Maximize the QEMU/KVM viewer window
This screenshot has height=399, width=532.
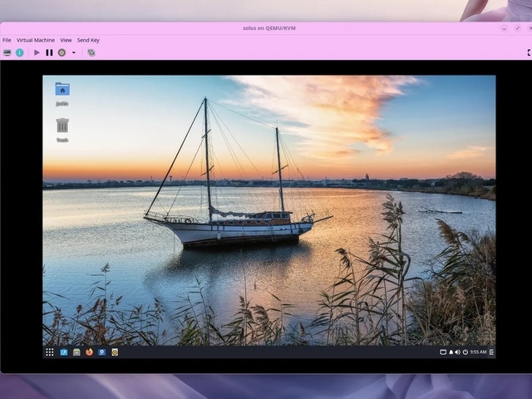(517, 28)
